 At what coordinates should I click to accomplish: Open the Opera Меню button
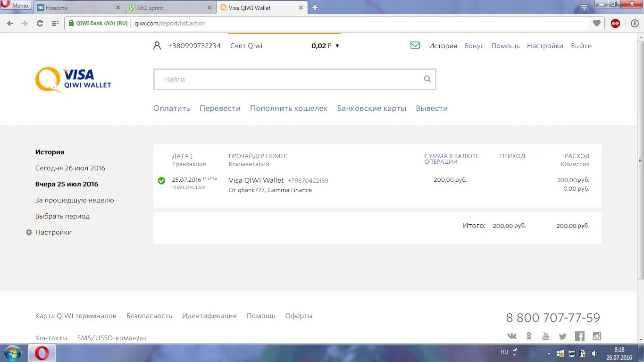(16, 5)
